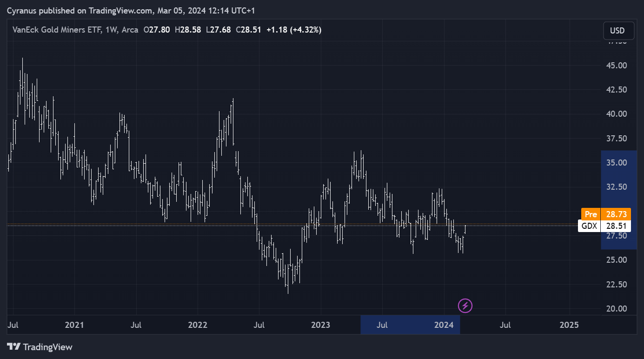Screen dimensions: 644x359
Task: Click the high value H28.58
Action: (x=188, y=30)
